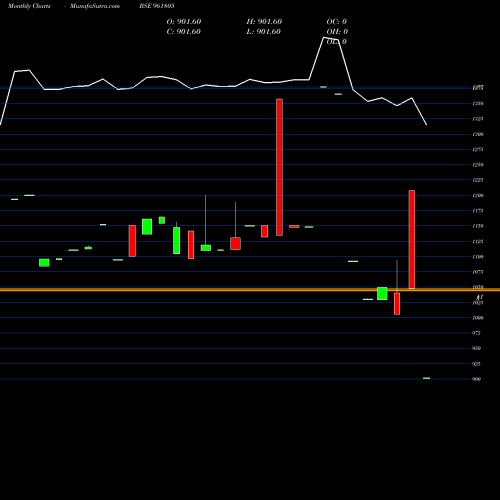This screenshot has height=500, width=500.
Task: Click the 1150 price axis label
Action: [478, 226]
